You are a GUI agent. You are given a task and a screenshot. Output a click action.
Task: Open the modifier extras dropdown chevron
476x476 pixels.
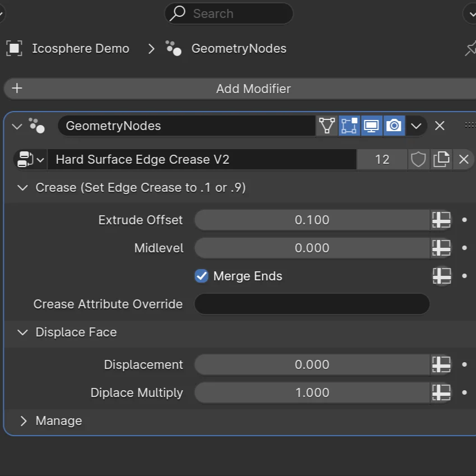click(x=416, y=126)
